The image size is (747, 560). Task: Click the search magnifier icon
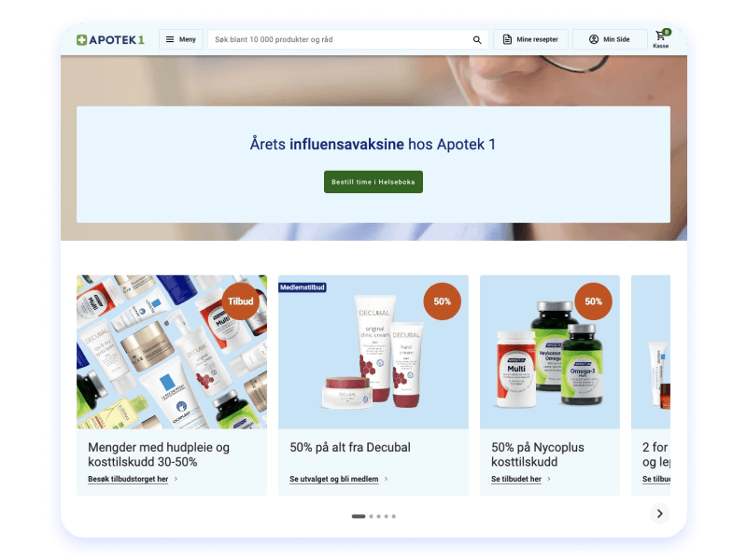point(477,40)
